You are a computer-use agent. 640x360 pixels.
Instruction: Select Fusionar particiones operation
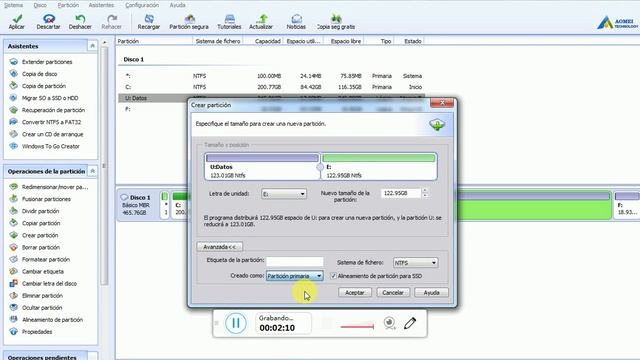(x=46, y=199)
